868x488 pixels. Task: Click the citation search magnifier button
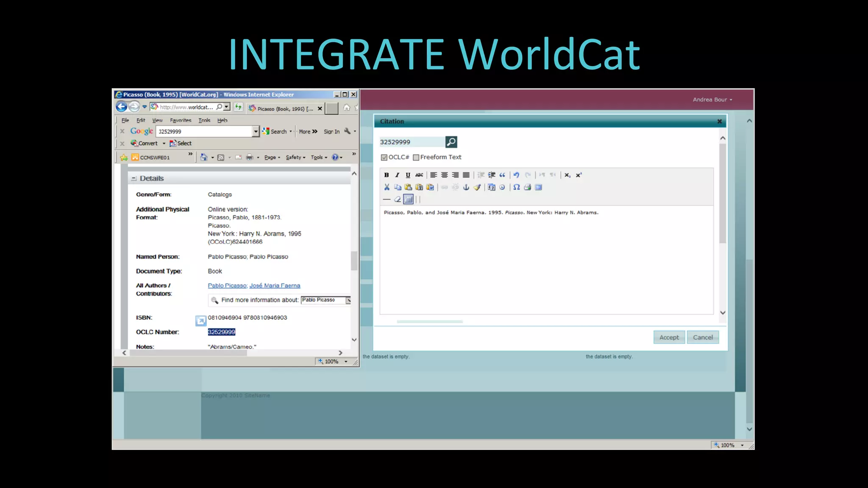click(451, 142)
